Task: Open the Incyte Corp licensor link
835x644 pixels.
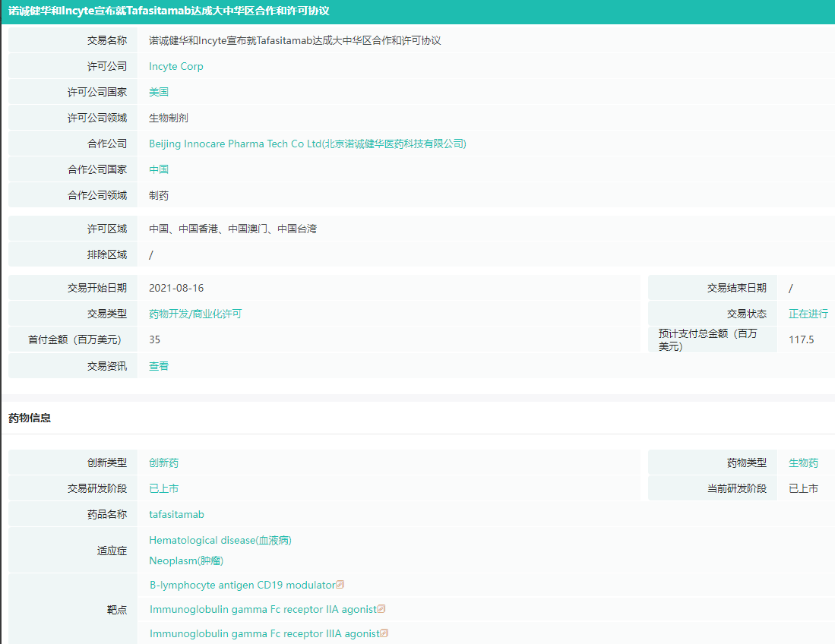Action: pos(176,66)
